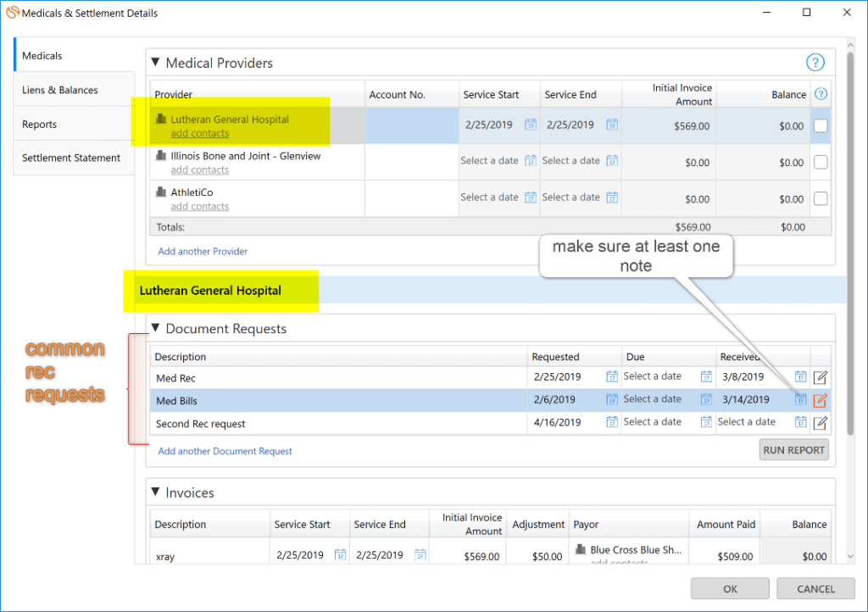Click scrollbar down arrow
868x612 pixels.
851,557
